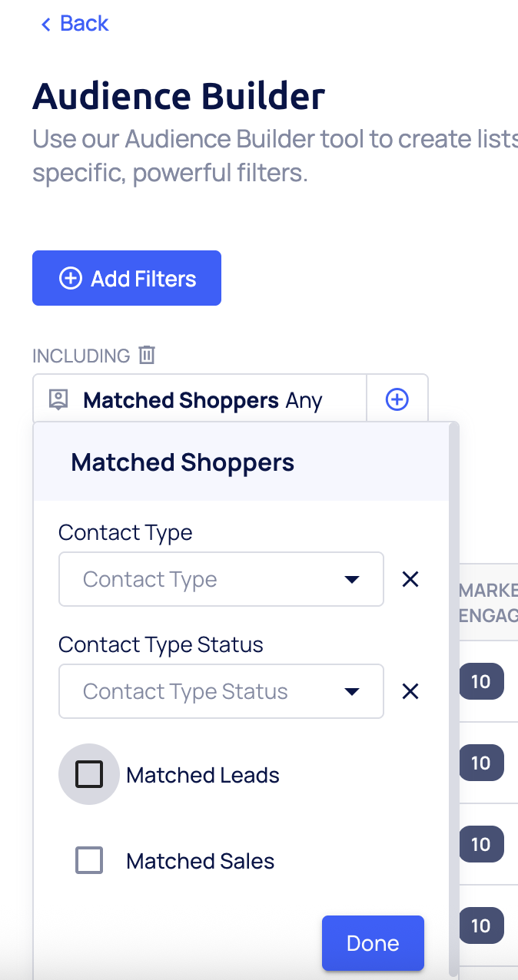Clear Contact Type Status with its X icon

tap(410, 691)
